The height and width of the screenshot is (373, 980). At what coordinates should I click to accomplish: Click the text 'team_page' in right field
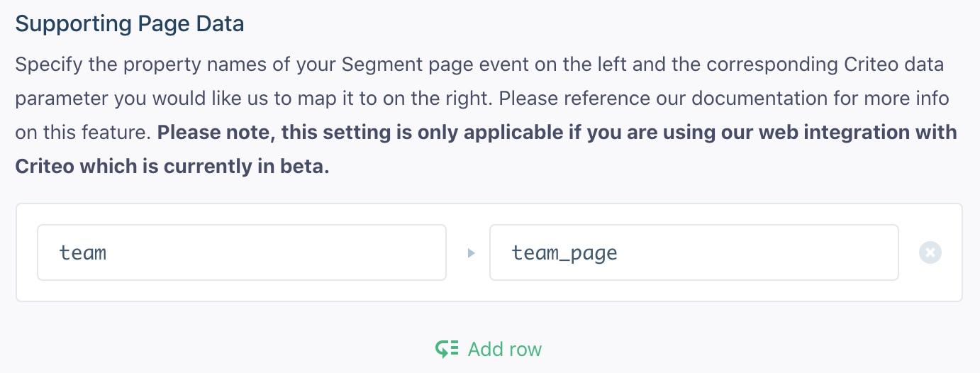pyautogui.click(x=564, y=252)
